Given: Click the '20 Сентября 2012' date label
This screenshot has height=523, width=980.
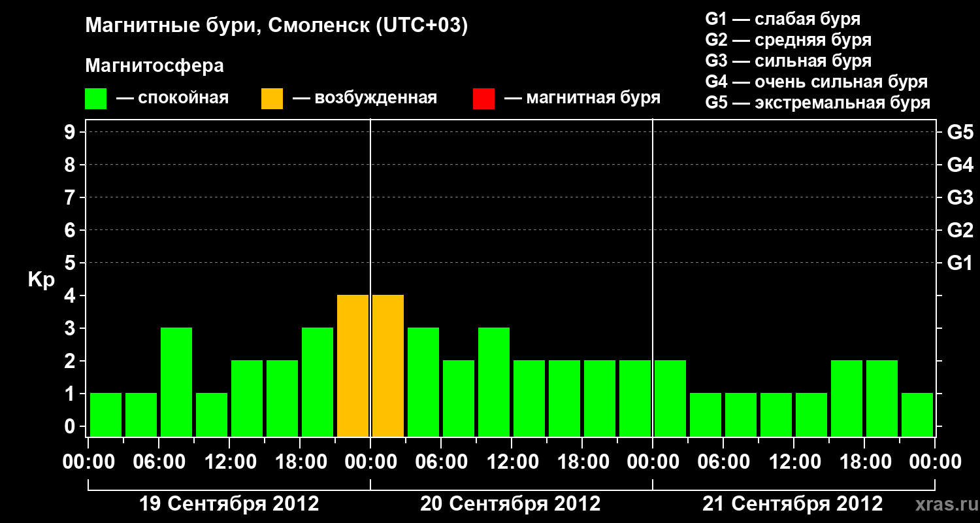Looking at the screenshot, I should point(510,503).
